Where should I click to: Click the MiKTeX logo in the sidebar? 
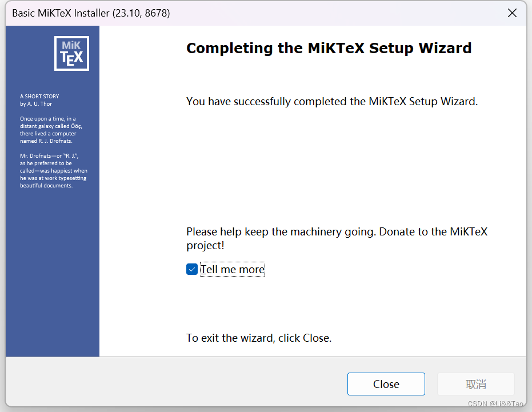[x=71, y=53]
